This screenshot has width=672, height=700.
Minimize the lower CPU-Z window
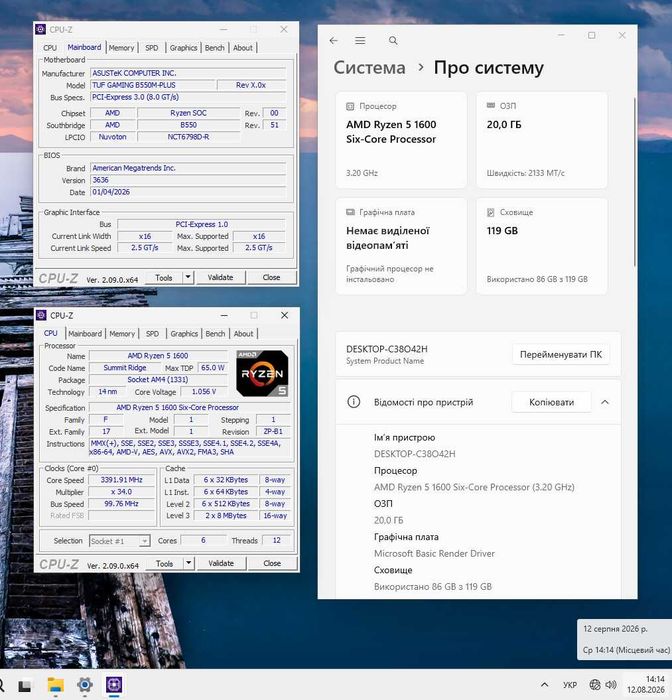tap(224, 315)
